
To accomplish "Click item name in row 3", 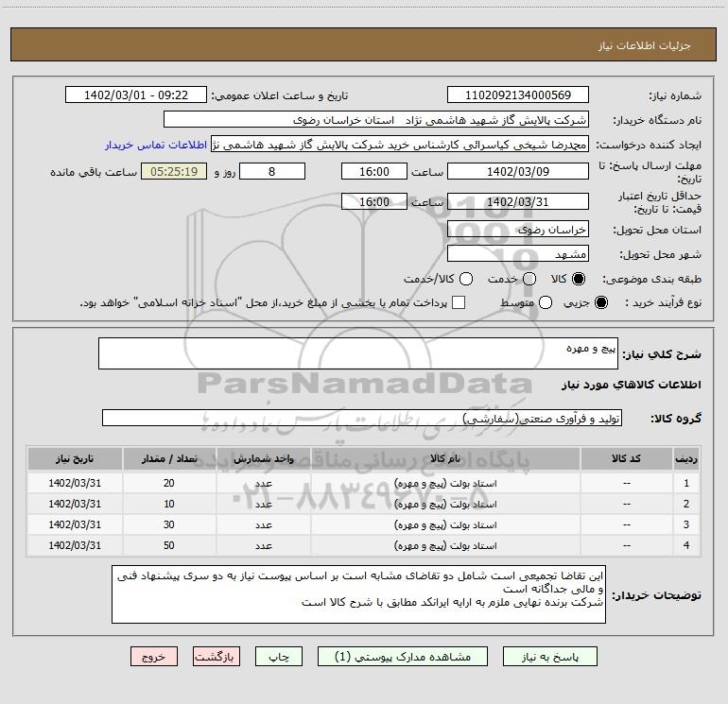I will [x=445, y=524].
